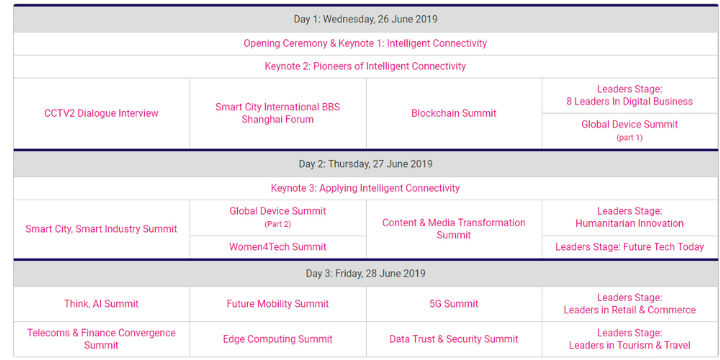This screenshot has width=720, height=360.
Task: Open Opening Ceremony & Keynote 1 link
Action: coord(365,44)
